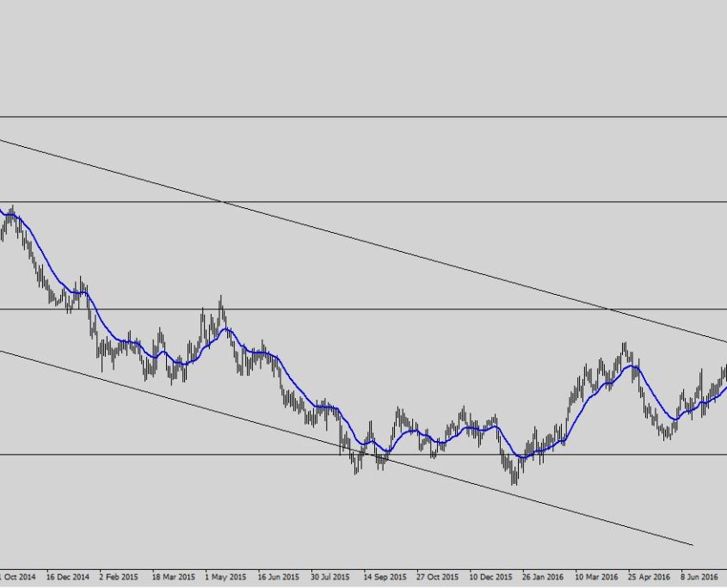727x588 pixels.
Task: Select the topmost horizontal level line
Action: [361, 116]
